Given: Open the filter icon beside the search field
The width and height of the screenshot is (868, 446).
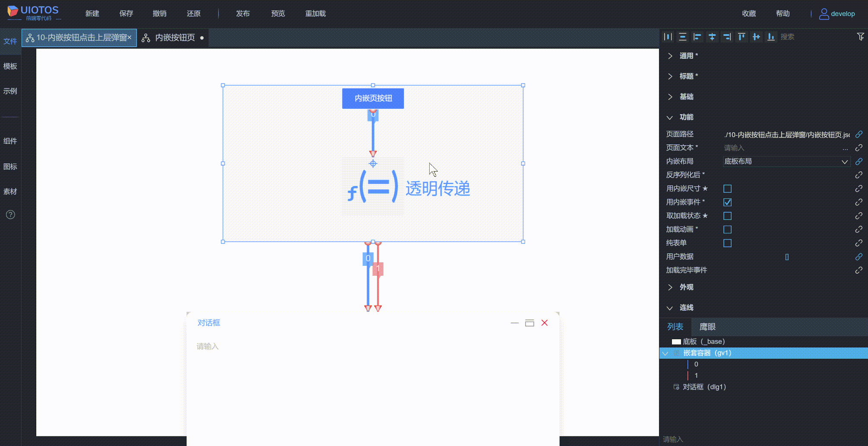Looking at the screenshot, I should point(861,37).
